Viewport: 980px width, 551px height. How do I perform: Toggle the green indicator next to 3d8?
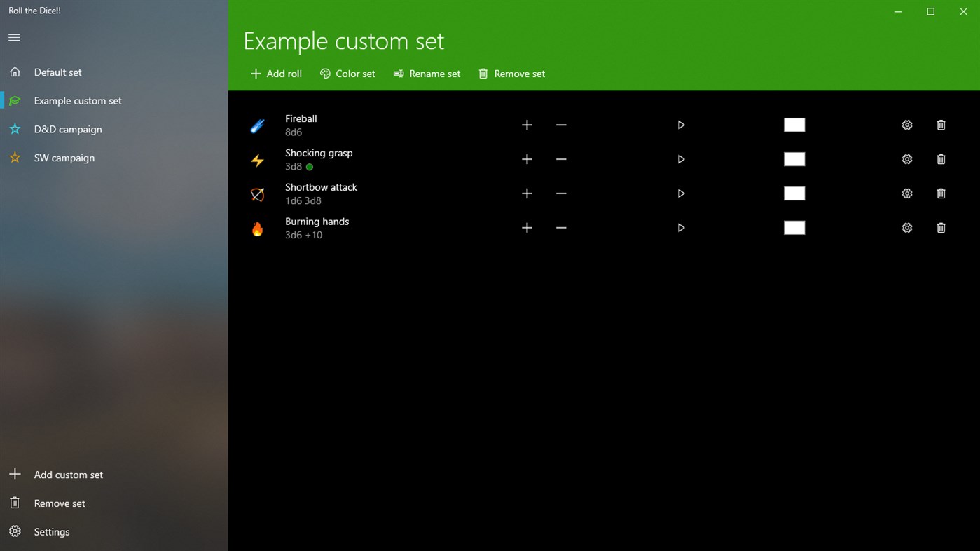tap(309, 167)
